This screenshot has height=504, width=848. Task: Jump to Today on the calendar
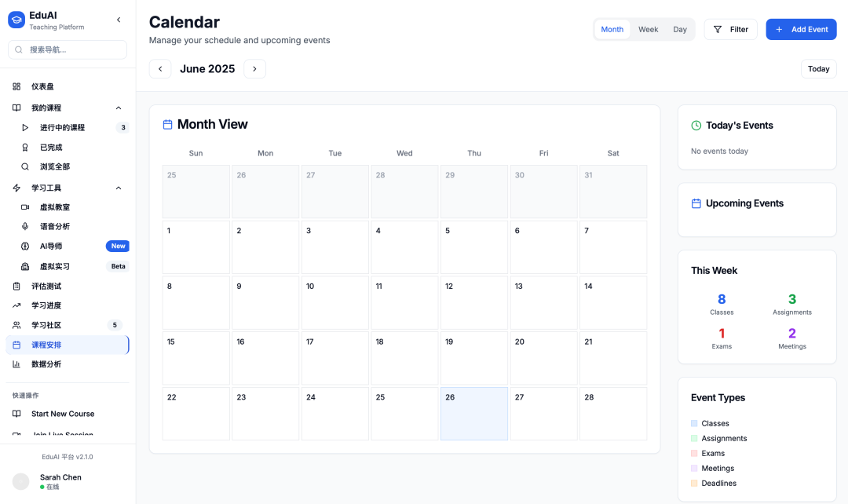[818, 69]
